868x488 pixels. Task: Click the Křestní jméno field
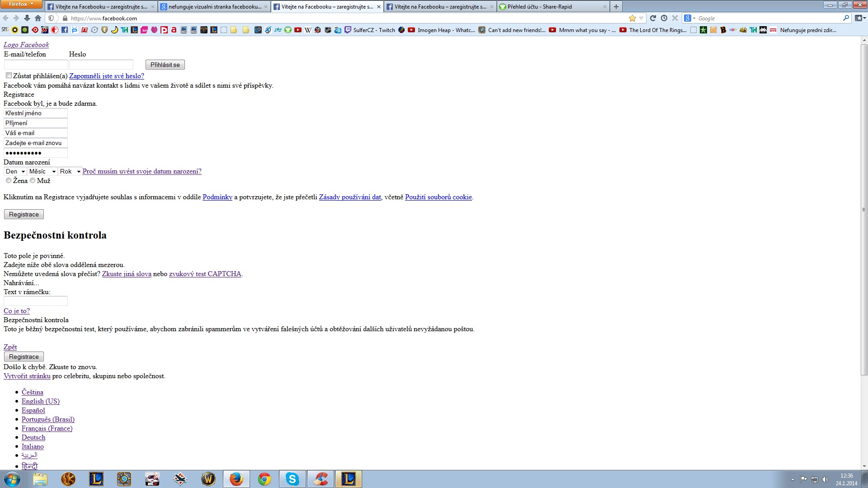coord(36,113)
